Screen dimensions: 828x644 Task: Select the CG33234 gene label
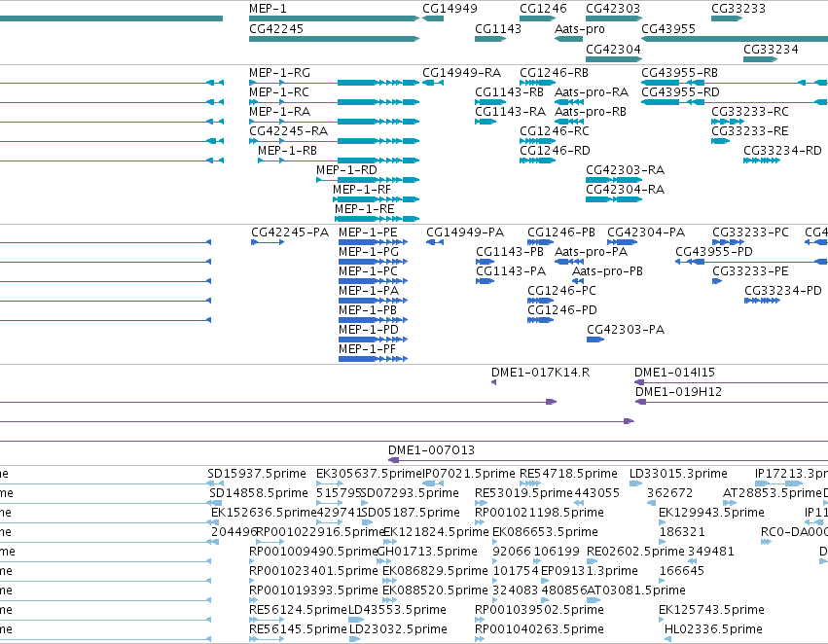[x=771, y=49]
